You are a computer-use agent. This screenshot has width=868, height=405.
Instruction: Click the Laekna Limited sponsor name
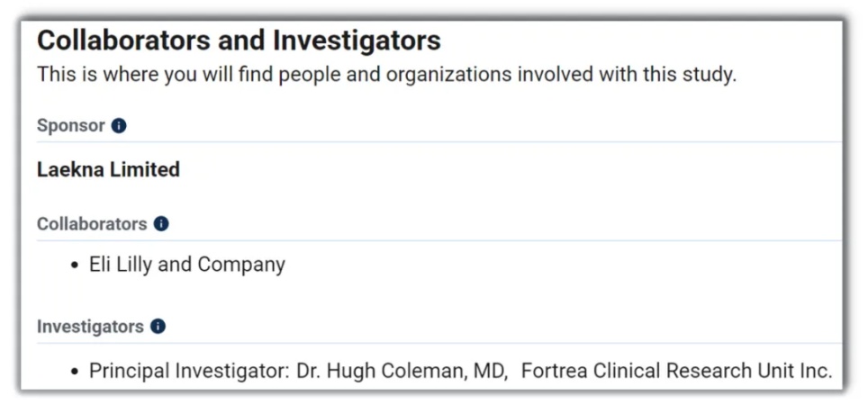[x=108, y=169]
